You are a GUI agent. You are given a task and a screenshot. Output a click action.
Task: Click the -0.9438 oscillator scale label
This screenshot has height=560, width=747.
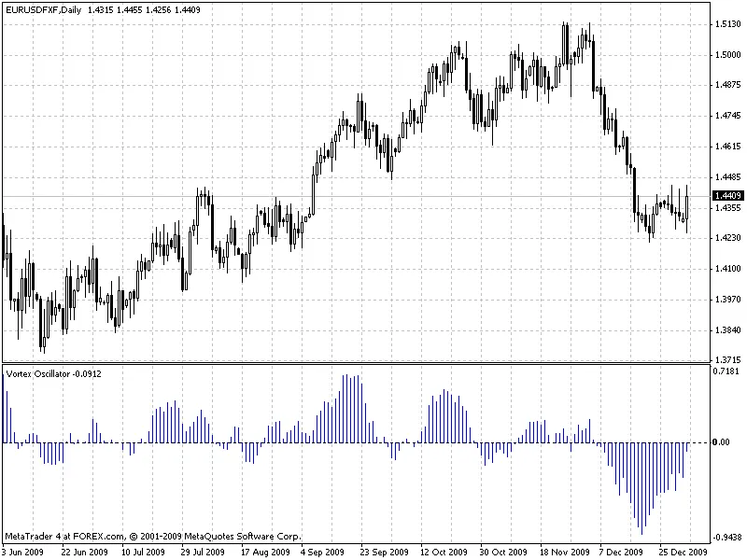click(726, 537)
